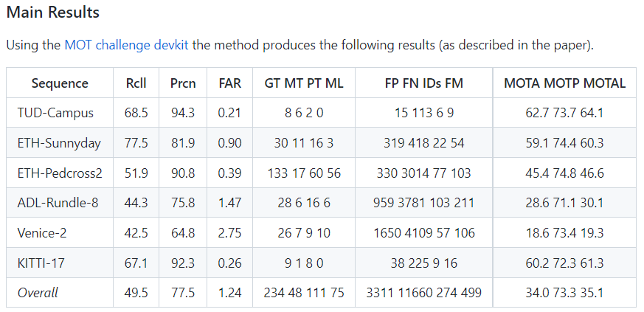This screenshot has width=644, height=312.
Task: Click the KITTI-17 Rcll value 67.1
Action: (136, 263)
